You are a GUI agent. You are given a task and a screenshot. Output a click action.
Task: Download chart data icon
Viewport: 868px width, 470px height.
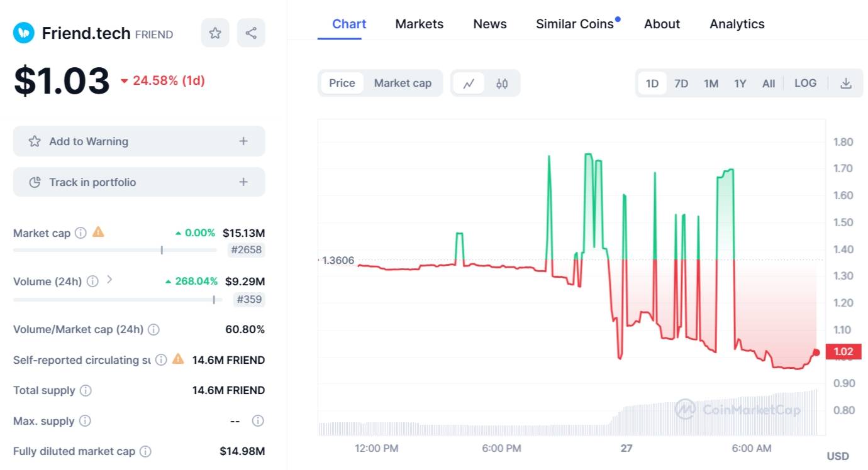(846, 83)
